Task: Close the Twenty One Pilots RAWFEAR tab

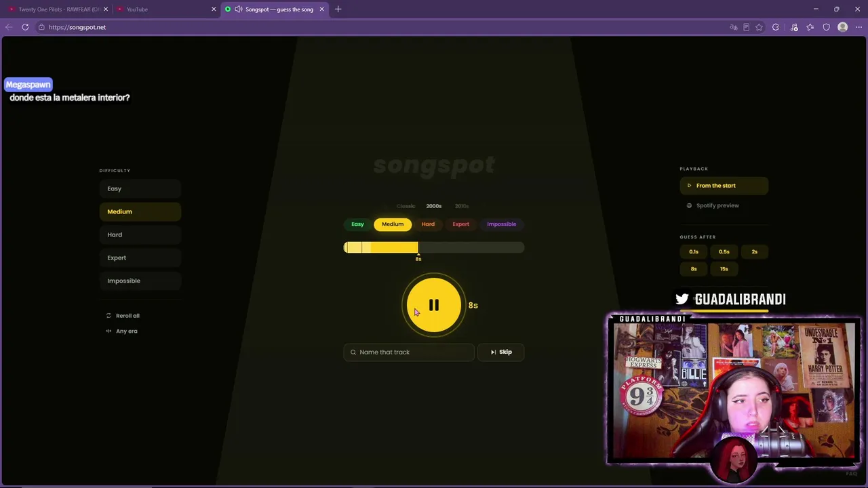Action: pyautogui.click(x=106, y=9)
